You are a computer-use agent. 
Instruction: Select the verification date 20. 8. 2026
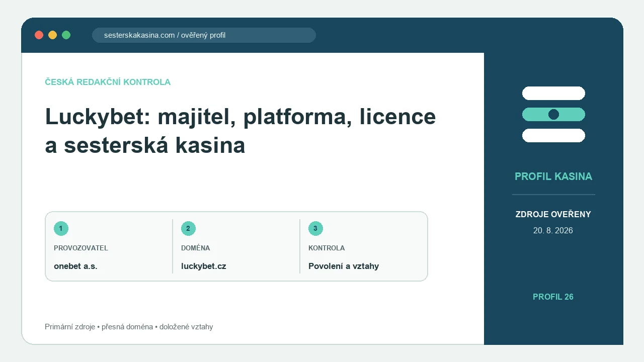(553, 230)
